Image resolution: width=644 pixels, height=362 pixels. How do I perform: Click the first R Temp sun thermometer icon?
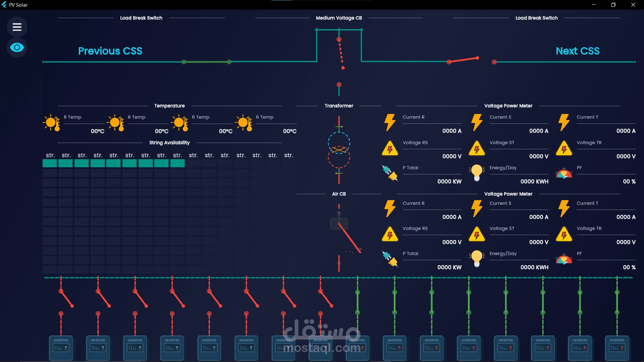pos(52,123)
